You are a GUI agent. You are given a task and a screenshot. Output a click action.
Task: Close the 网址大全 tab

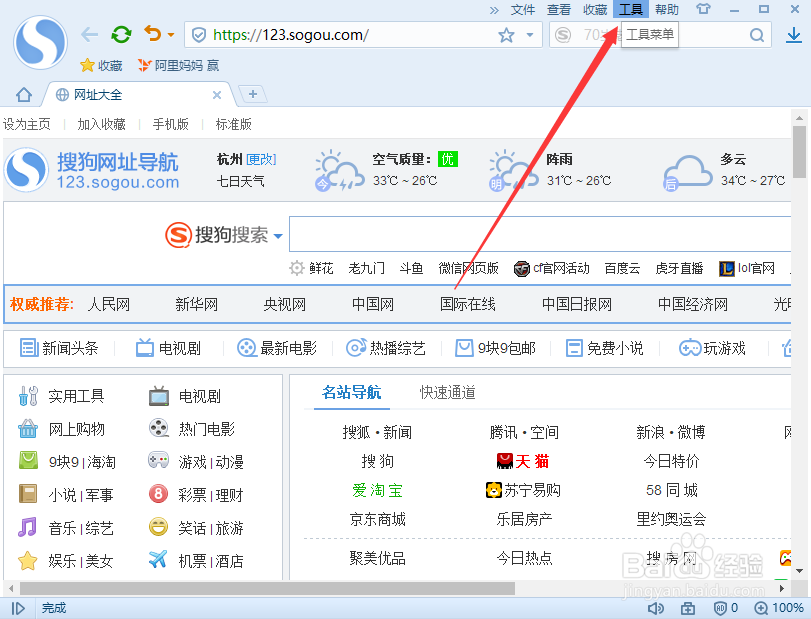tap(217, 95)
